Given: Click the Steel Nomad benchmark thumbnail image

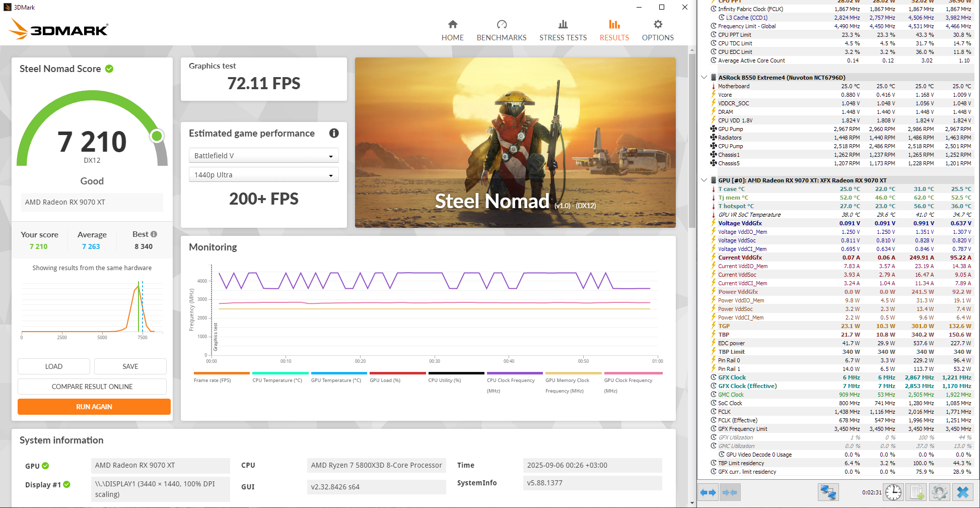Looking at the screenshot, I should tap(515, 143).
